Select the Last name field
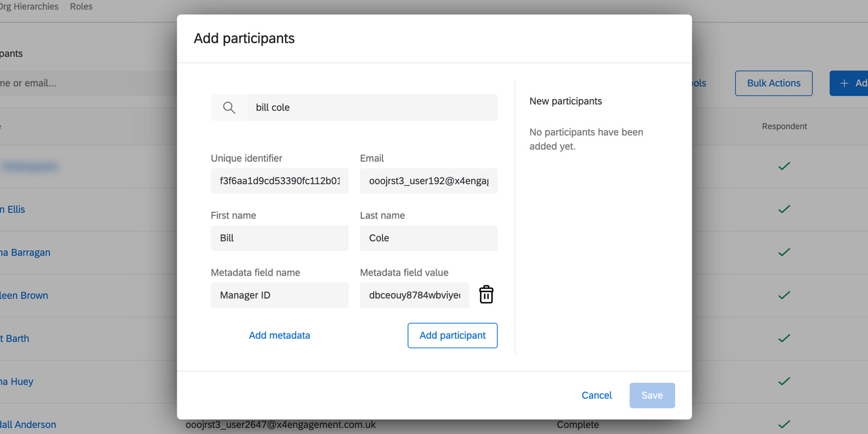 pos(428,238)
